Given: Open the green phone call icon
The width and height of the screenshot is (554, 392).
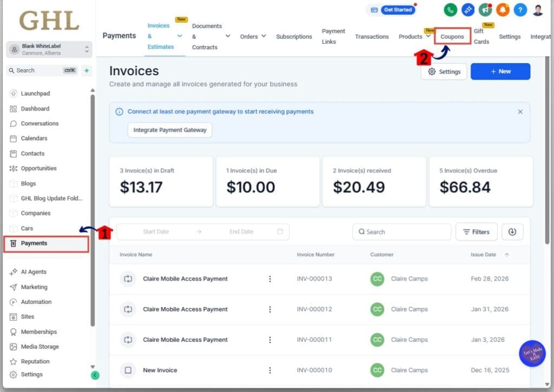Looking at the screenshot, I should (450, 9).
